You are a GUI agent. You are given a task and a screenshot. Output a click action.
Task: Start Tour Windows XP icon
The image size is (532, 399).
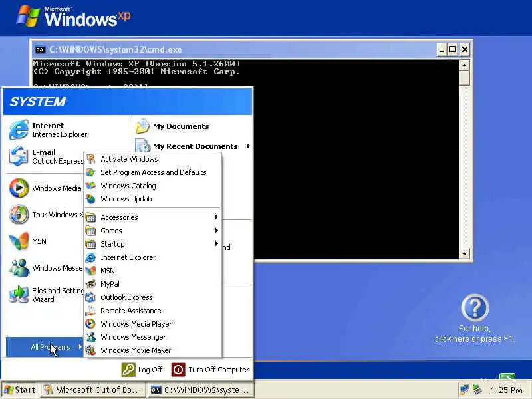[19, 214]
